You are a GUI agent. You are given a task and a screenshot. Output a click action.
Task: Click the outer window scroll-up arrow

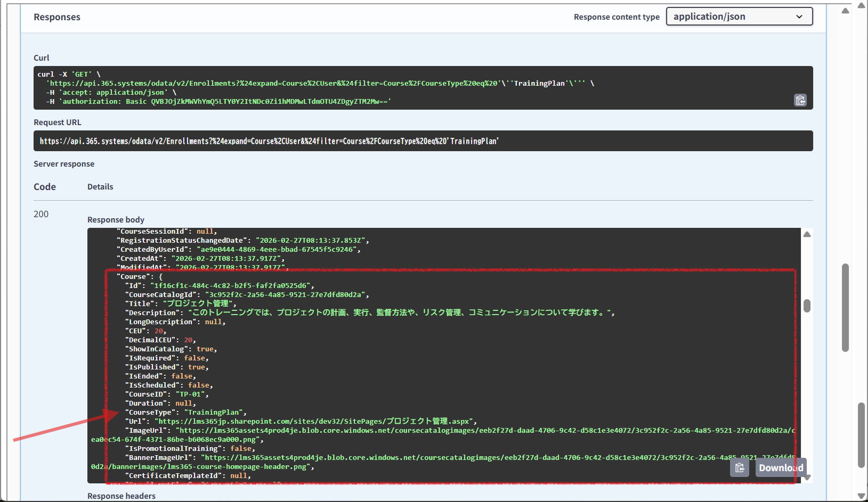(861, 5)
